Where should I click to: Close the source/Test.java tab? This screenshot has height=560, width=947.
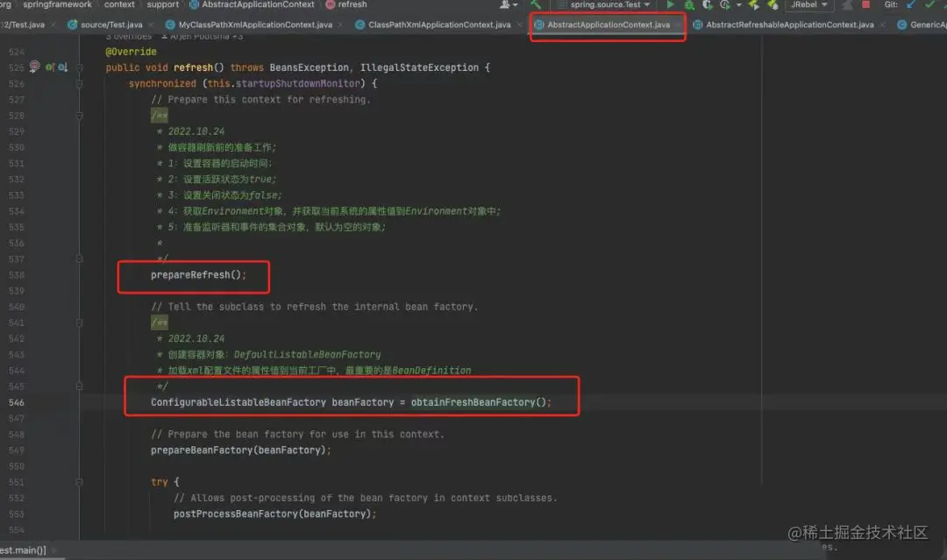coord(151,25)
